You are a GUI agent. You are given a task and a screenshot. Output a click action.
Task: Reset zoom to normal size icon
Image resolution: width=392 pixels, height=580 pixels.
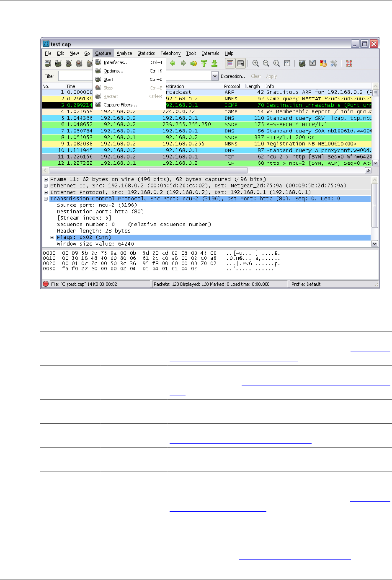click(x=276, y=63)
